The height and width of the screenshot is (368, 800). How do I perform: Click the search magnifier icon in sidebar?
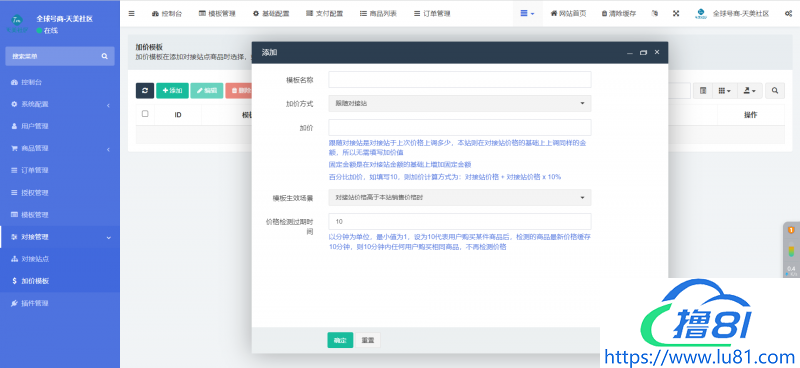coord(105,56)
